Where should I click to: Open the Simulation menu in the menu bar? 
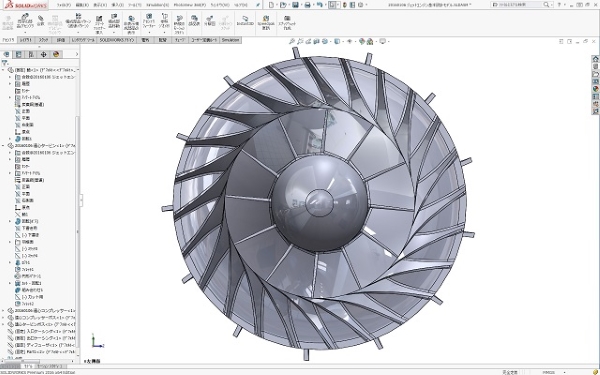point(157,5)
